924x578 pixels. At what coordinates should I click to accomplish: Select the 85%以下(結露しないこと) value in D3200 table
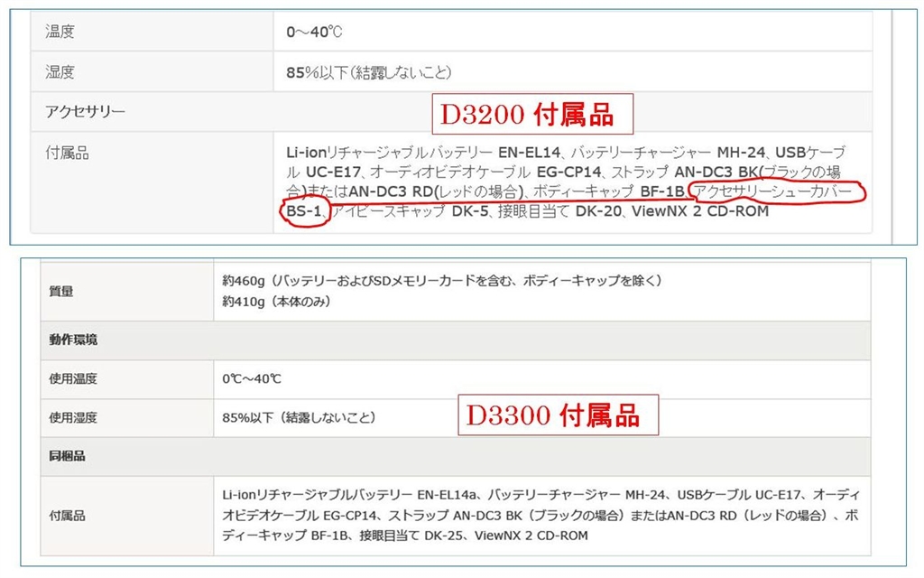point(369,72)
